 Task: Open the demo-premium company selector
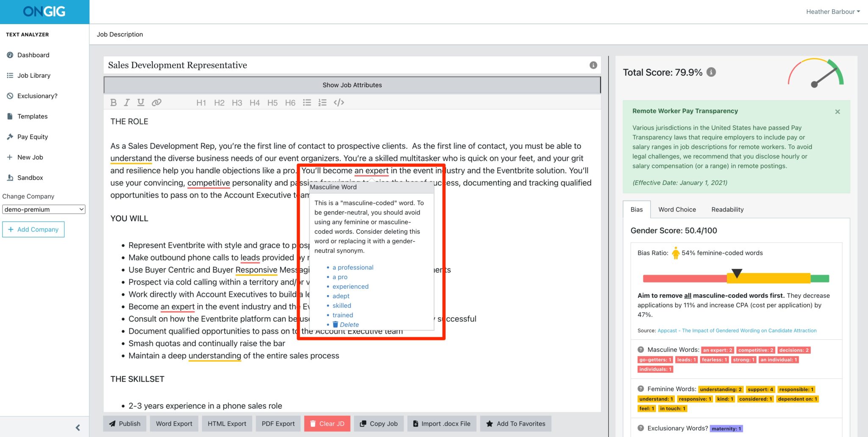click(x=43, y=209)
